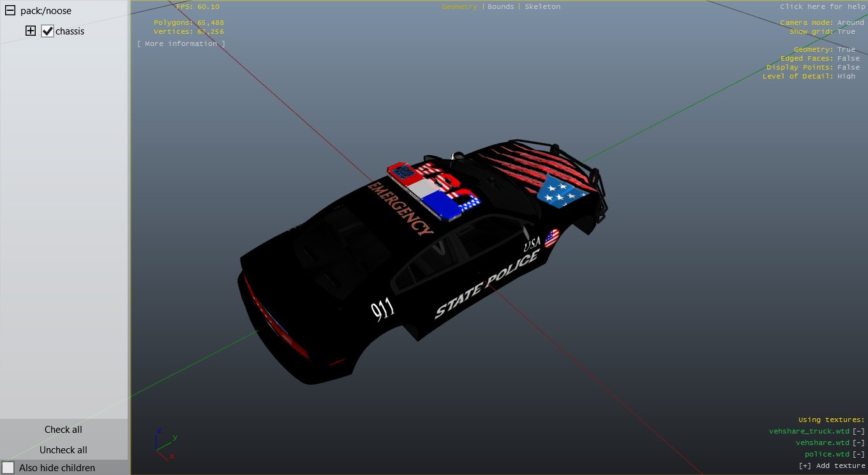The image size is (868, 475).
Task: Open the Click here for help link
Action: pos(822,6)
